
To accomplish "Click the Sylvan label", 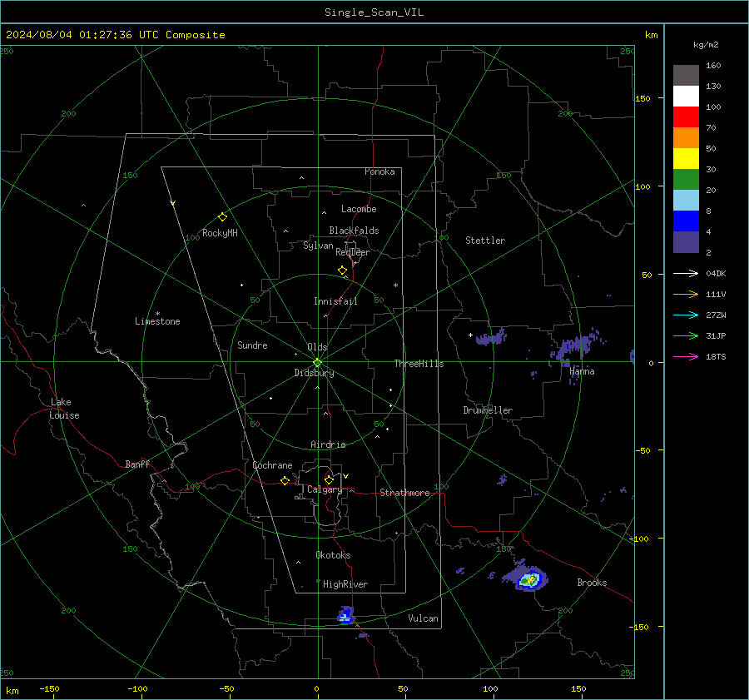I will click(x=318, y=246).
